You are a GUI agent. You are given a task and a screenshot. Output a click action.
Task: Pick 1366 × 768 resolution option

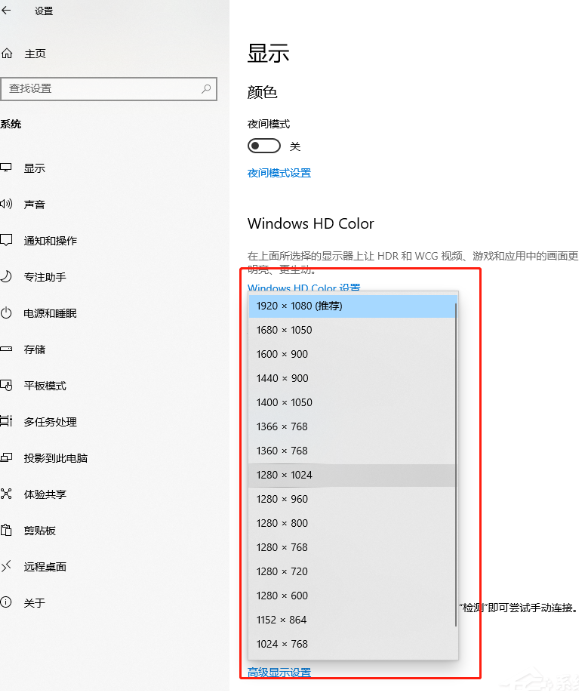click(x=352, y=427)
